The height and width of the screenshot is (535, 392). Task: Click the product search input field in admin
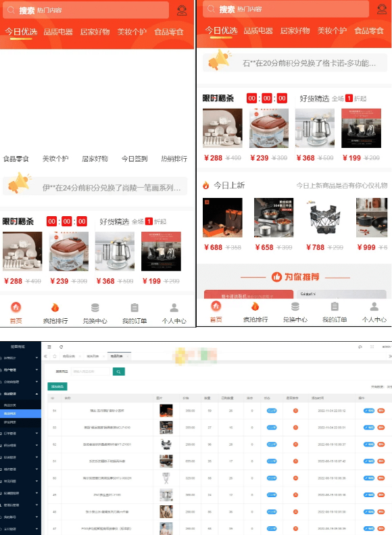tap(91, 372)
